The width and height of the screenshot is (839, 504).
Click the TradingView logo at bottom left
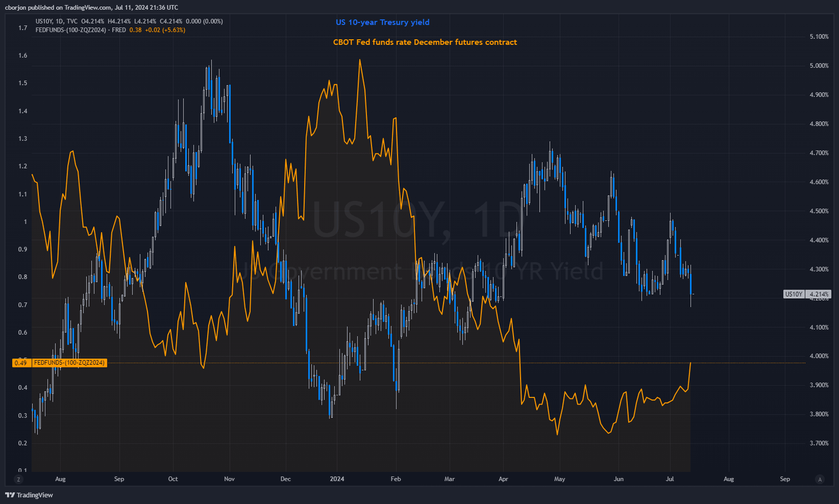click(29, 495)
